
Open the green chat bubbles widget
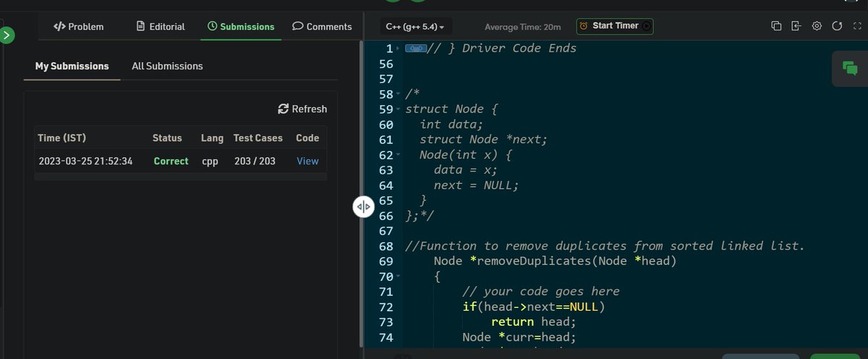click(x=850, y=68)
